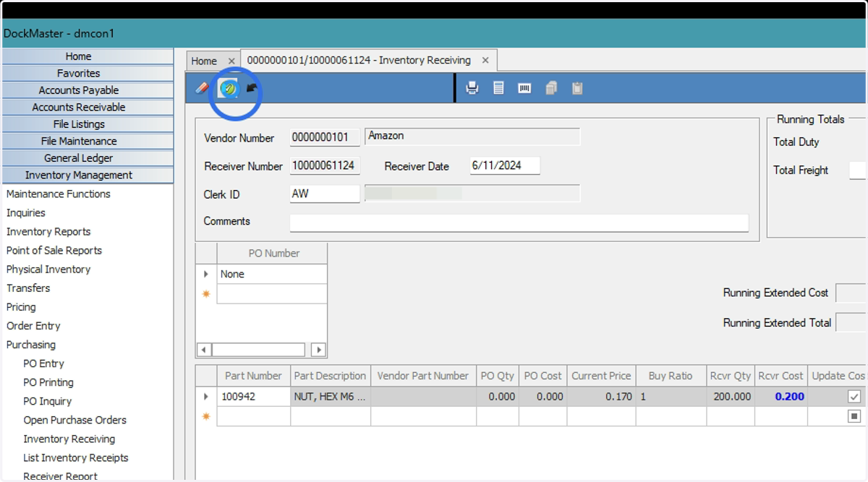Screen dimensions: 868x482
Task: Click the new-row star in parts grid
Action: [x=206, y=416]
